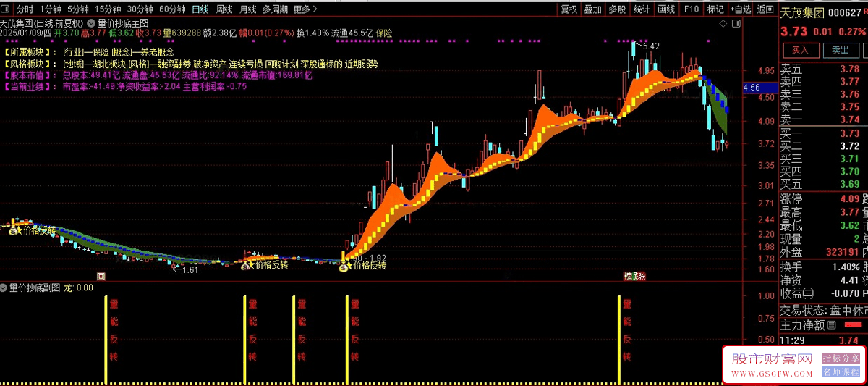The image size is (868, 386).
Task: Click the 所属板块 info line
Action: click(88, 52)
